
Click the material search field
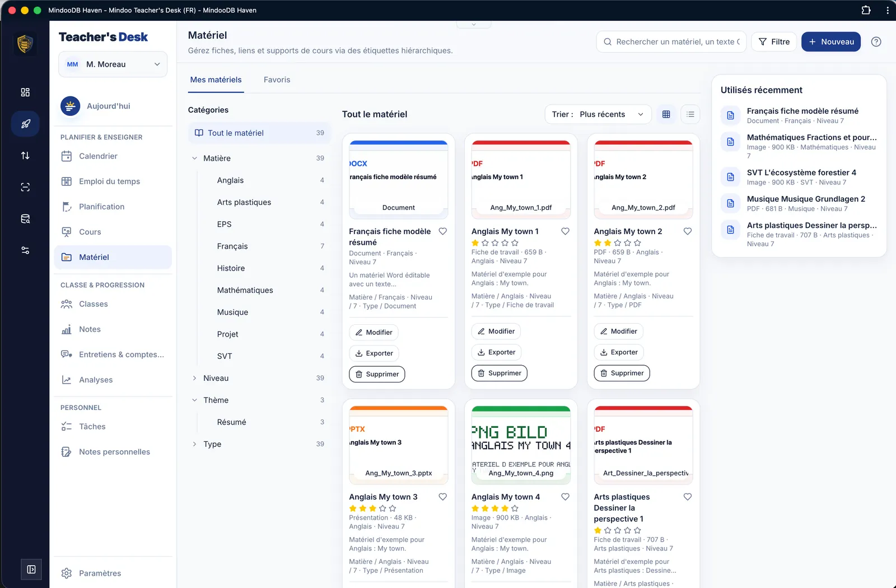pos(671,42)
